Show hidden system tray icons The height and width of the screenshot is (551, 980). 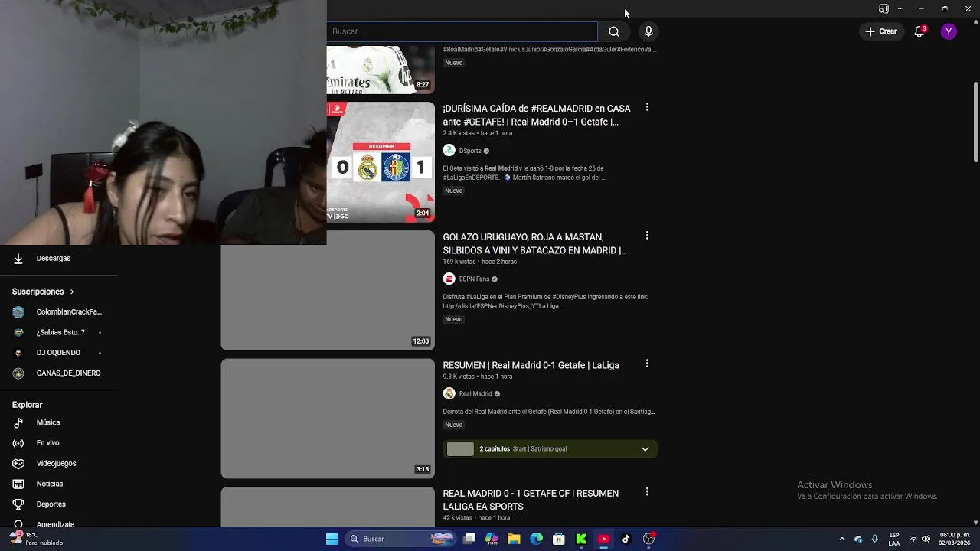[x=841, y=539]
